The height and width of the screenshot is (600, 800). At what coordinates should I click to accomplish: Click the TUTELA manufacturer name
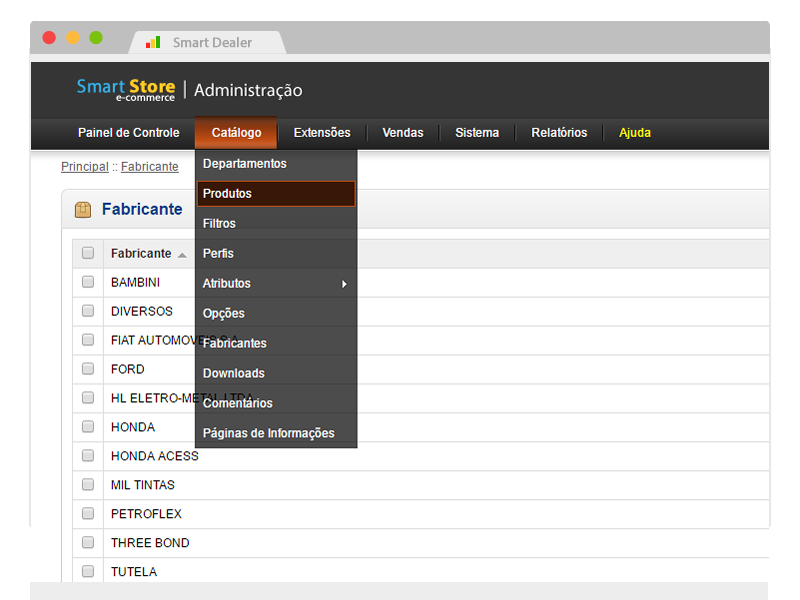click(134, 572)
